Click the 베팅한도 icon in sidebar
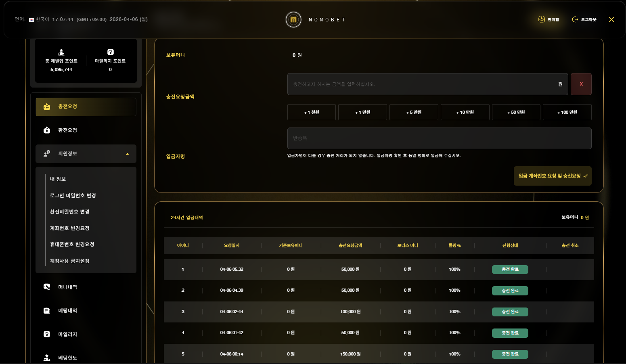 [47, 358]
